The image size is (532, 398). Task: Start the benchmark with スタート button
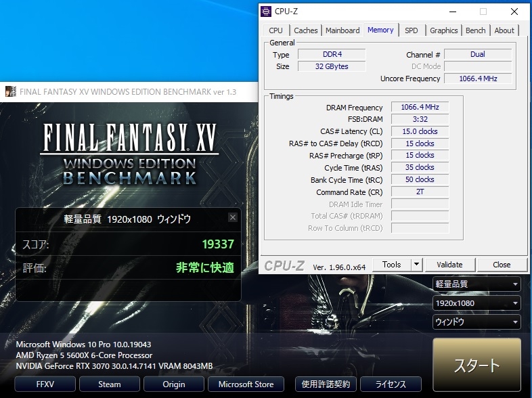pyautogui.click(x=476, y=365)
